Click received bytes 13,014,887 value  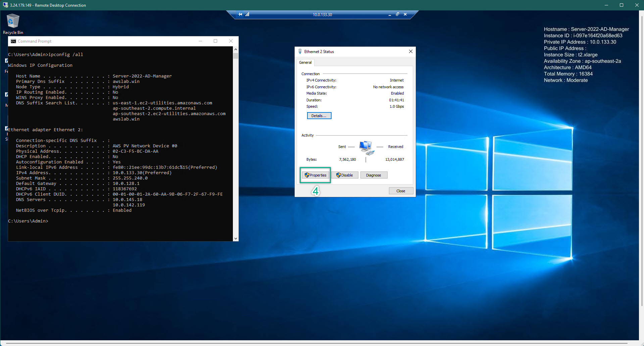click(395, 159)
